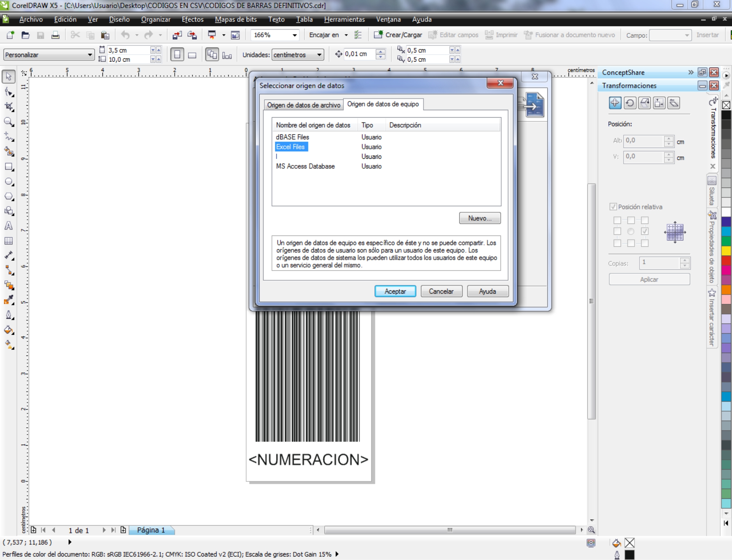
Task: Click the Open folder icon
Action: (25, 35)
